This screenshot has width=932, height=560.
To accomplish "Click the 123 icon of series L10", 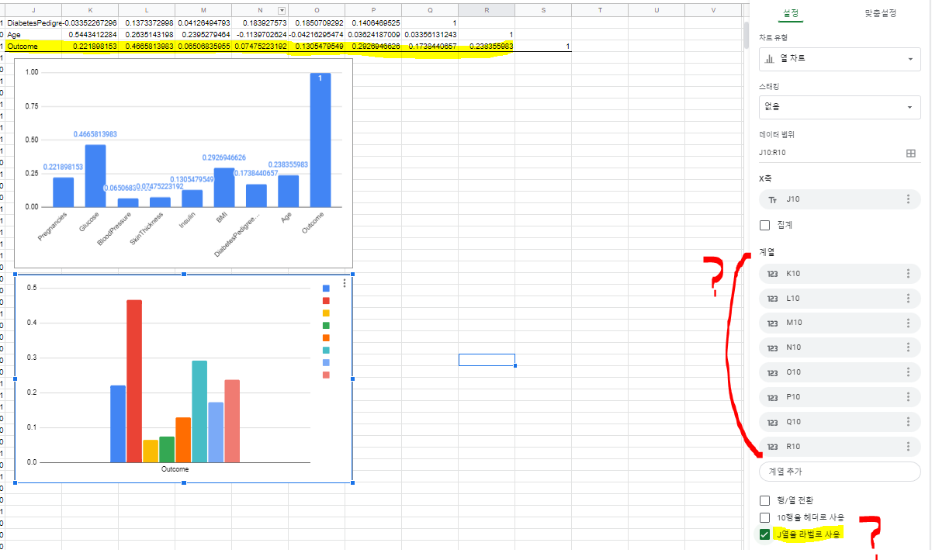I will tap(772, 299).
